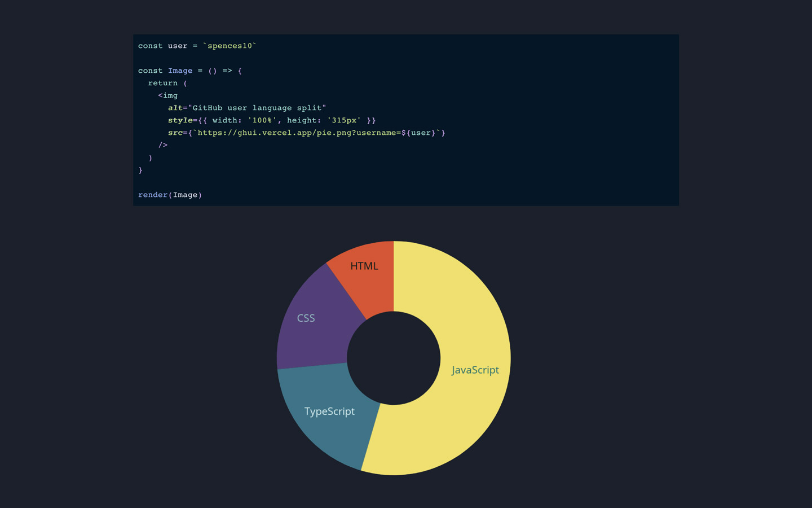Select the spences10 username string

coord(231,45)
